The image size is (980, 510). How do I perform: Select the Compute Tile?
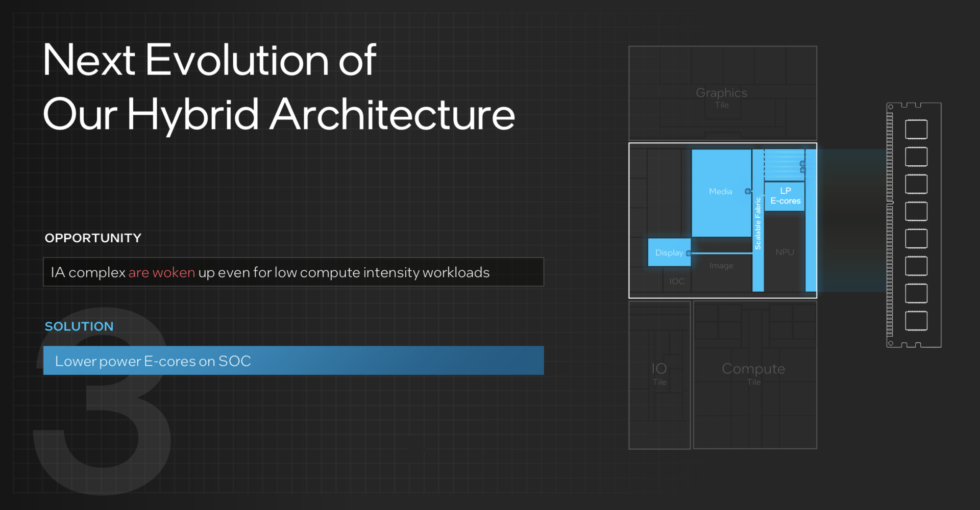pyautogui.click(x=755, y=375)
